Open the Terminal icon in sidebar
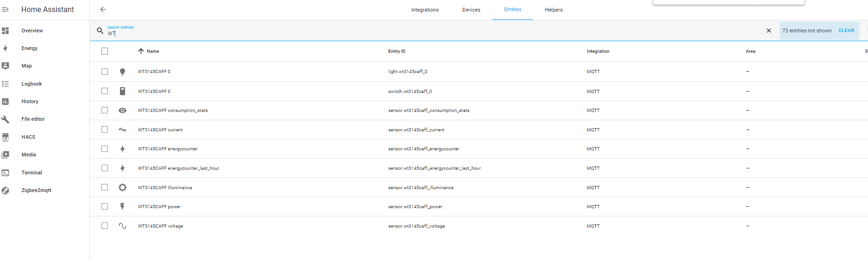The height and width of the screenshot is (260, 868). tap(6, 173)
